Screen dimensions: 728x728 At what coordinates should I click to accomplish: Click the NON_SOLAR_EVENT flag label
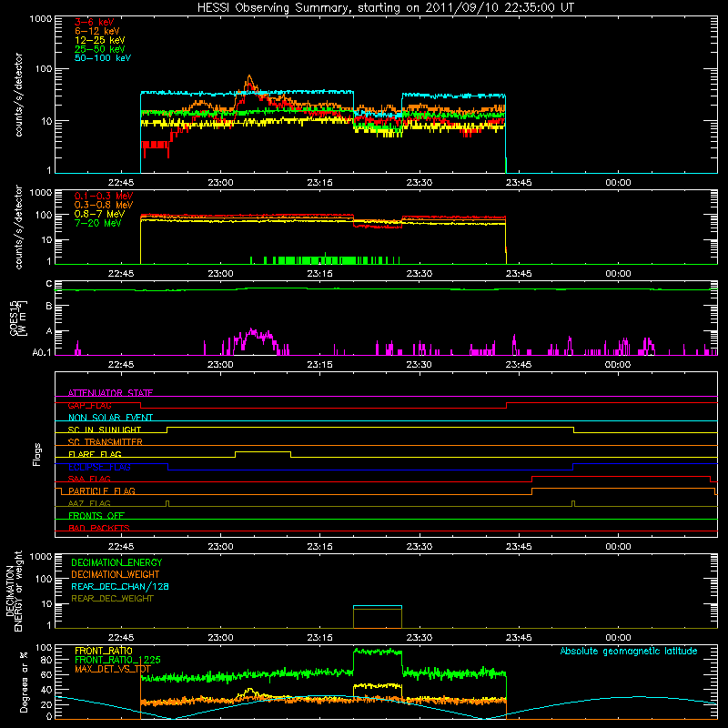[x=110, y=418]
